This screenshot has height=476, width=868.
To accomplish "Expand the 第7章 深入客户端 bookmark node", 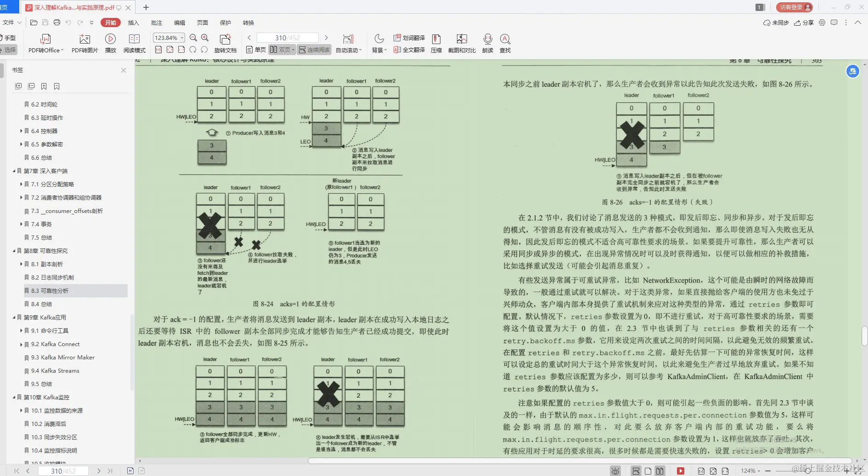I will pyautogui.click(x=14, y=171).
